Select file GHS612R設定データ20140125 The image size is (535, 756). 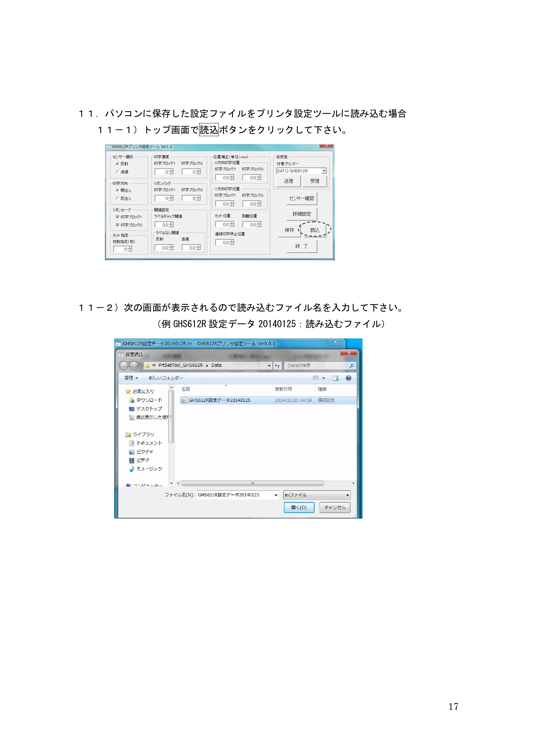(x=268, y=400)
